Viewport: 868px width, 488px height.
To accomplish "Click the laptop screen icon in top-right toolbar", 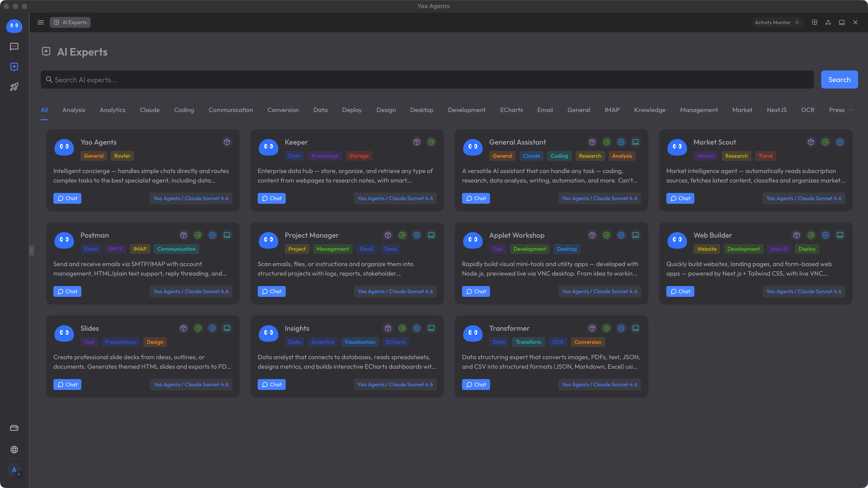I will pos(841,22).
